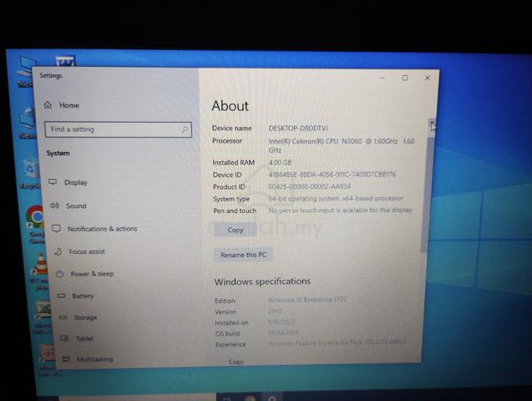This screenshot has height=401, width=532.
Task: Click the Multitasking icon in sidebar
Action: 66,358
